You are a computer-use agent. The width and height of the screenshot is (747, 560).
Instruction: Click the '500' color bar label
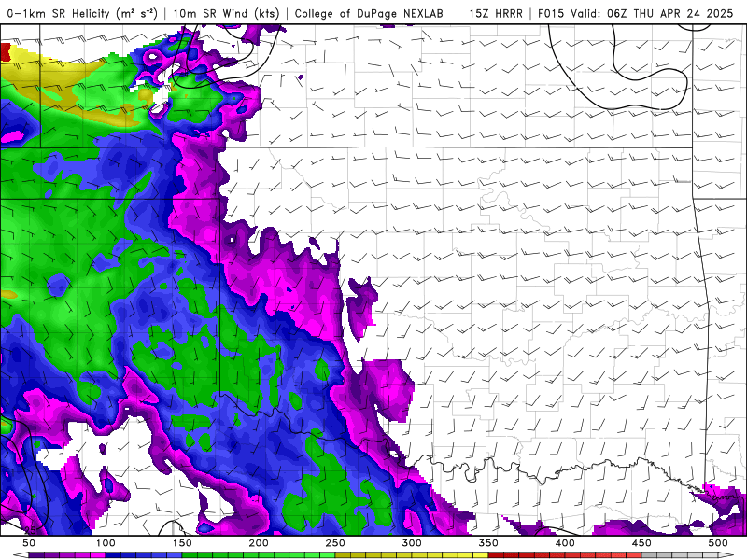[718, 543]
